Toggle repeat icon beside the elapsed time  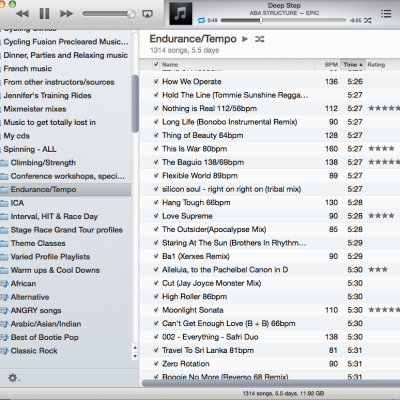[x=201, y=20]
